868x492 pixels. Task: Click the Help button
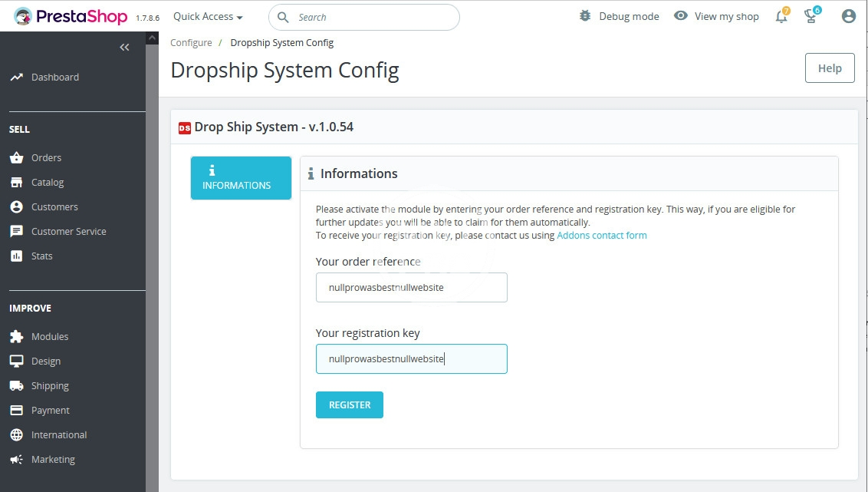click(x=830, y=68)
